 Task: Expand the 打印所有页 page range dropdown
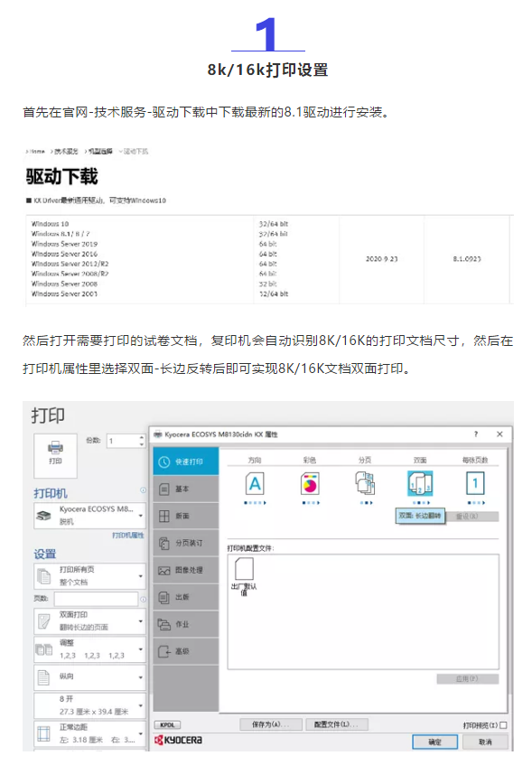click(89, 575)
